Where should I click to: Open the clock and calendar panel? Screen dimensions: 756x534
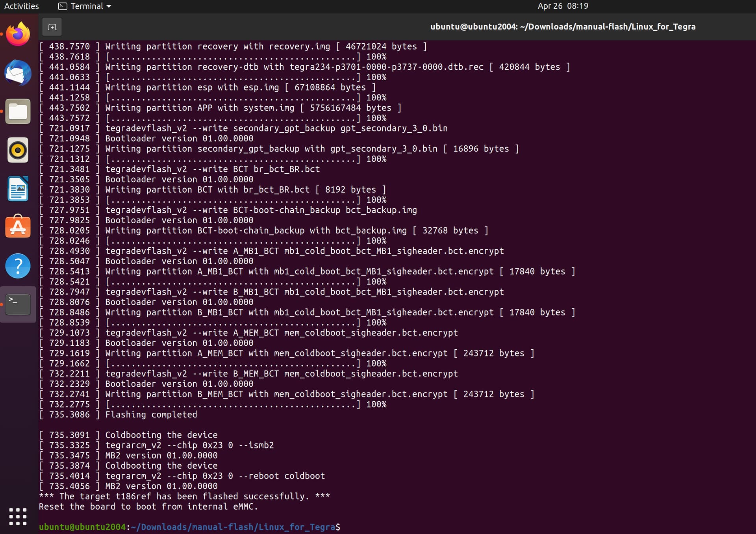(563, 6)
